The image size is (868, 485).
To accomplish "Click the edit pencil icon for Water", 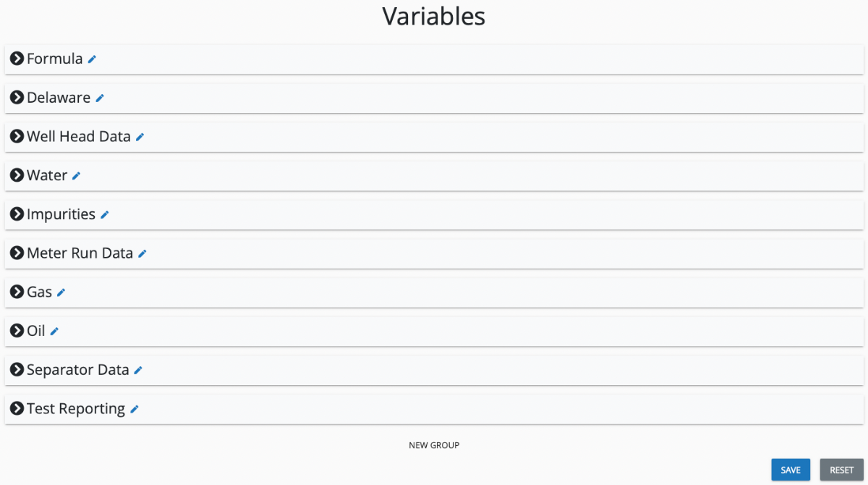I will pyautogui.click(x=75, y=175).
